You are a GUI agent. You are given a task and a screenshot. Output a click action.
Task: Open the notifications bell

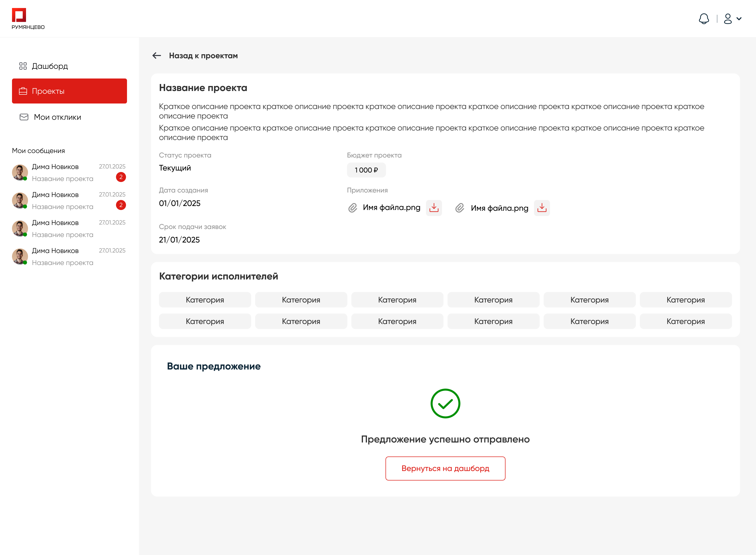[x=703, y=19]
